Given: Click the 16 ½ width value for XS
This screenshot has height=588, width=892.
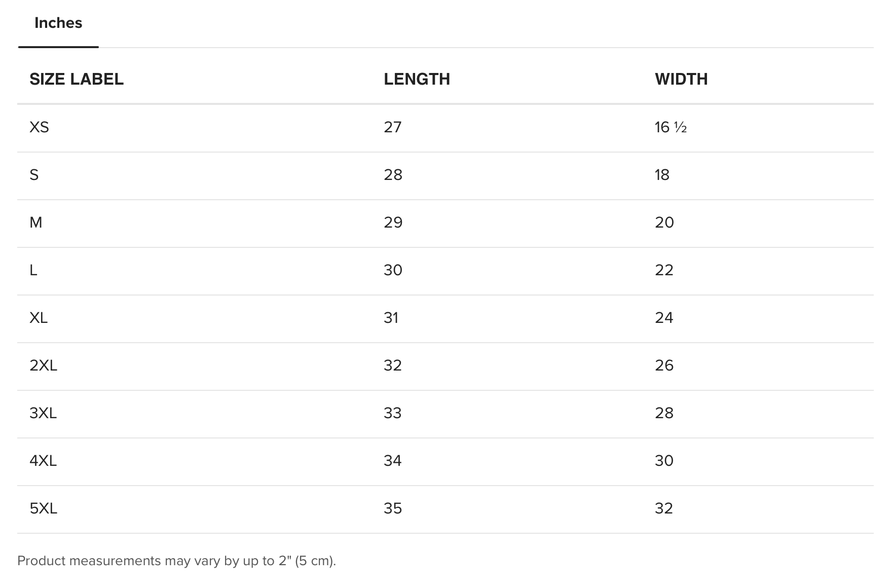Looking at the screenshot, I should (671, 127).
